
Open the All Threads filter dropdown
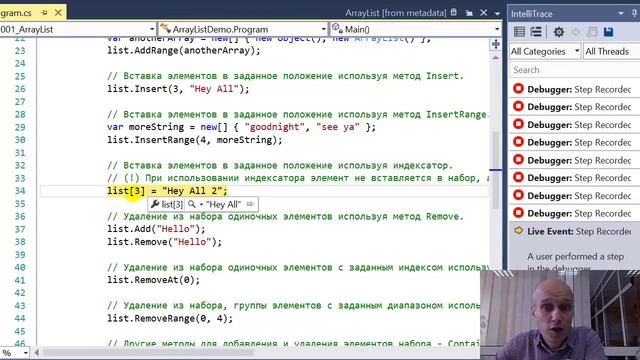(611, 51)
